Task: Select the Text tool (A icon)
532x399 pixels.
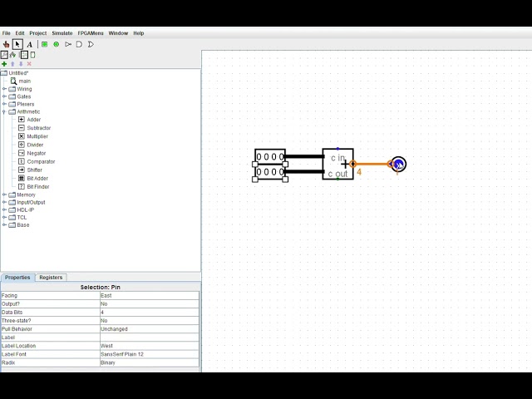Action: click(x=30, y=44)
